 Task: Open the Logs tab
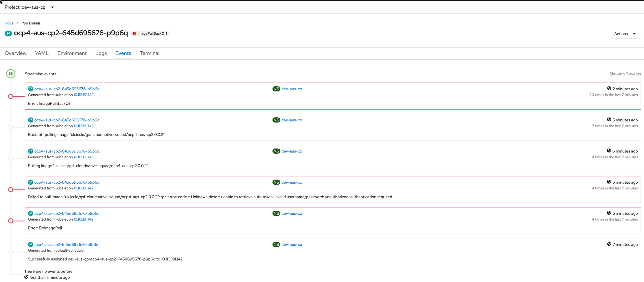(101, 53)
